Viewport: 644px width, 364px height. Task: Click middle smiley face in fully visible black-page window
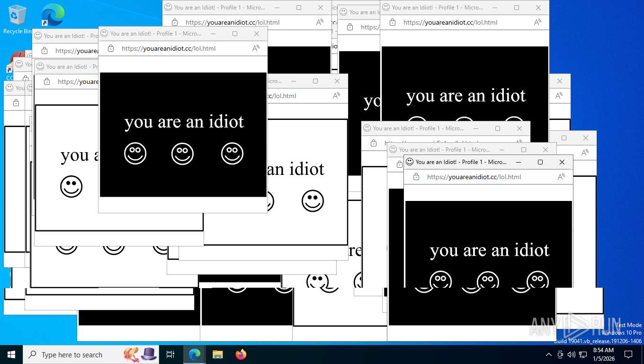183,154
